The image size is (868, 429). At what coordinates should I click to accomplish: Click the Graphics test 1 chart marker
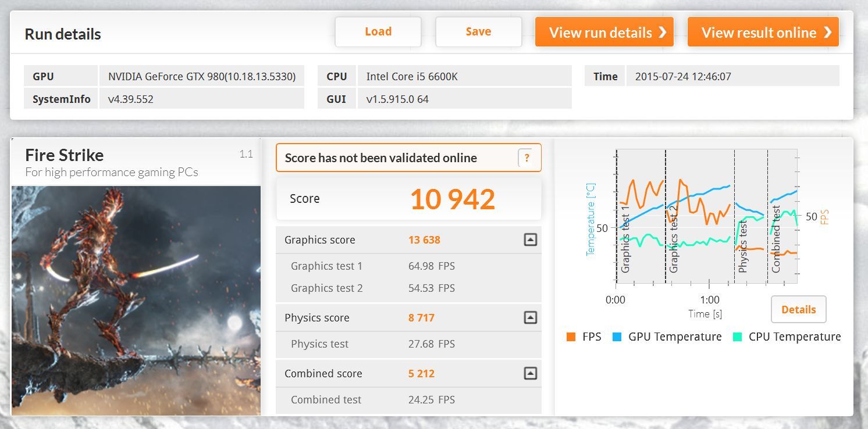(x=625, y=239)
